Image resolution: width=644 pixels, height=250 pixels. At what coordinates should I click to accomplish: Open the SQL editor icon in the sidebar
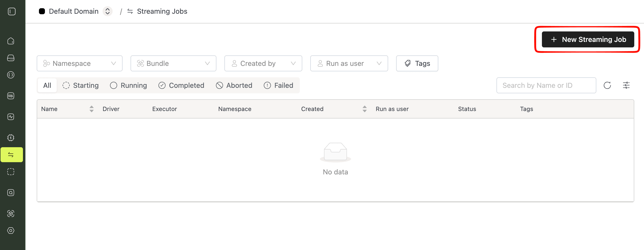(11, 96)
